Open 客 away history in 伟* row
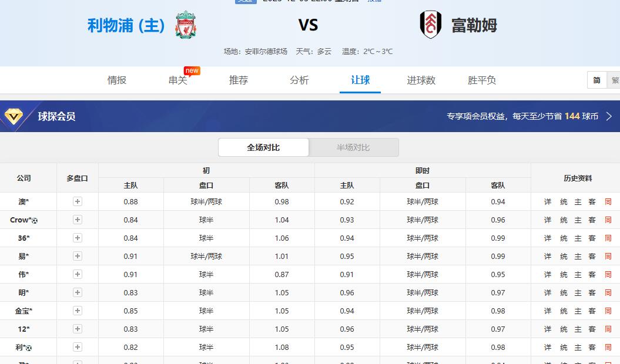The height and width of the screenshot is (364, 620). [592, 275]
